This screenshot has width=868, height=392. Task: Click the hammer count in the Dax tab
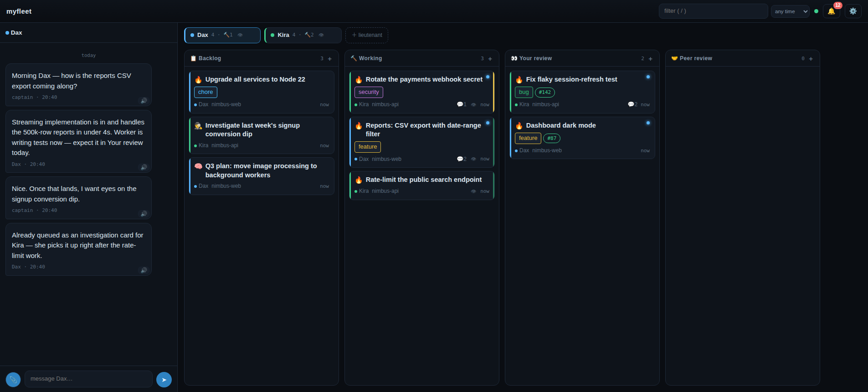coord(228,35)
